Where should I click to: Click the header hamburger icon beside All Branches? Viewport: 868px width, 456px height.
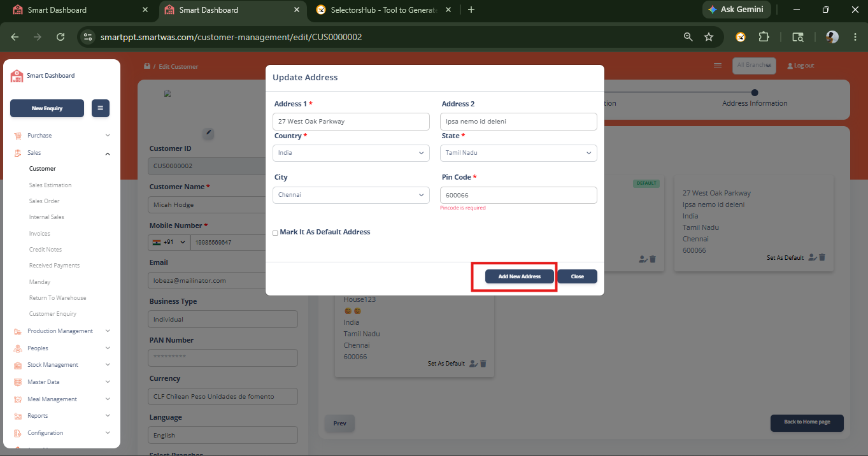coord(718,66)
